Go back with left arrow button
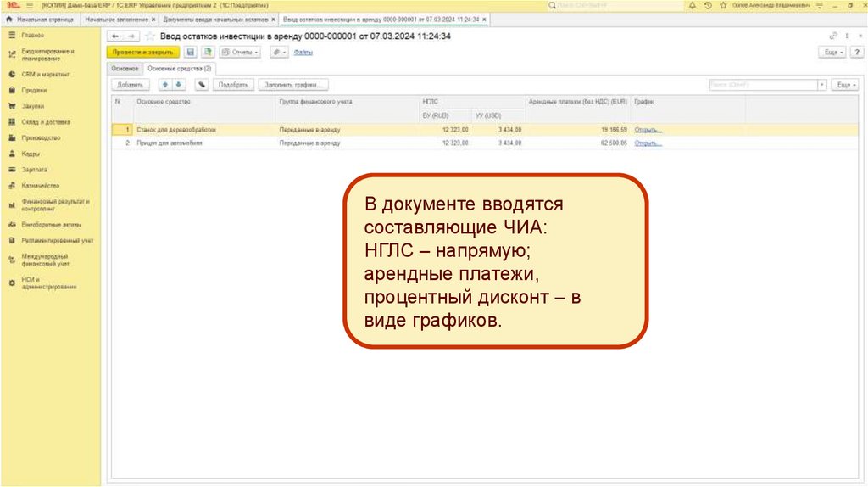868x487 pixels. click(115, 36)
